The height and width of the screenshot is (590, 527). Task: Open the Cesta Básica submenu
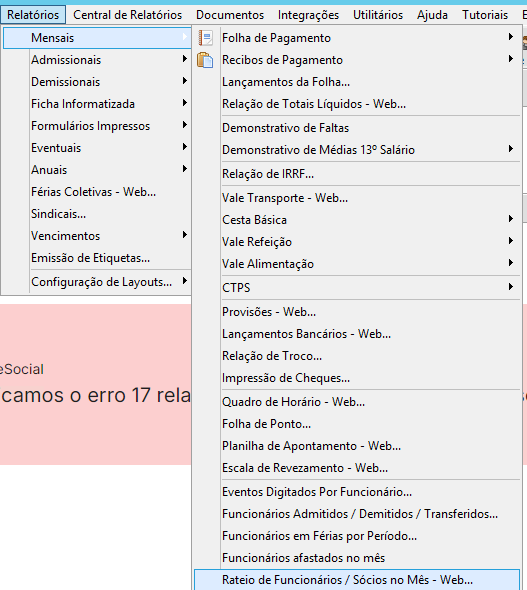click(357, 220)
